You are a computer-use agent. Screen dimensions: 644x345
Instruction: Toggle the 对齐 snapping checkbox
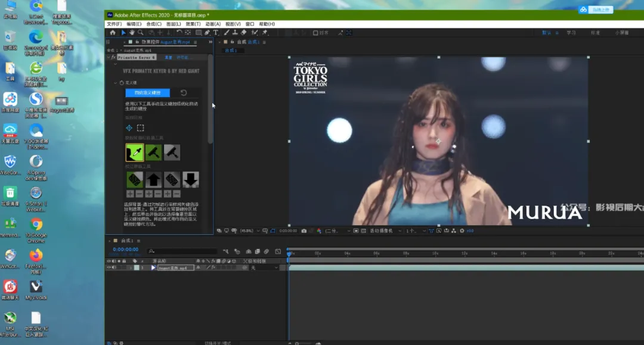pyautogui.click(x=315, y=33)
